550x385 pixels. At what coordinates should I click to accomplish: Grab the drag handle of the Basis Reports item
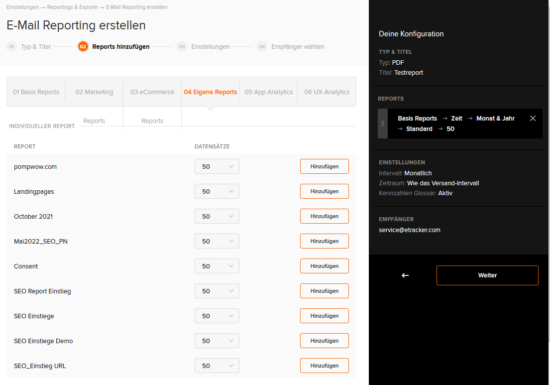click(383, 124)
